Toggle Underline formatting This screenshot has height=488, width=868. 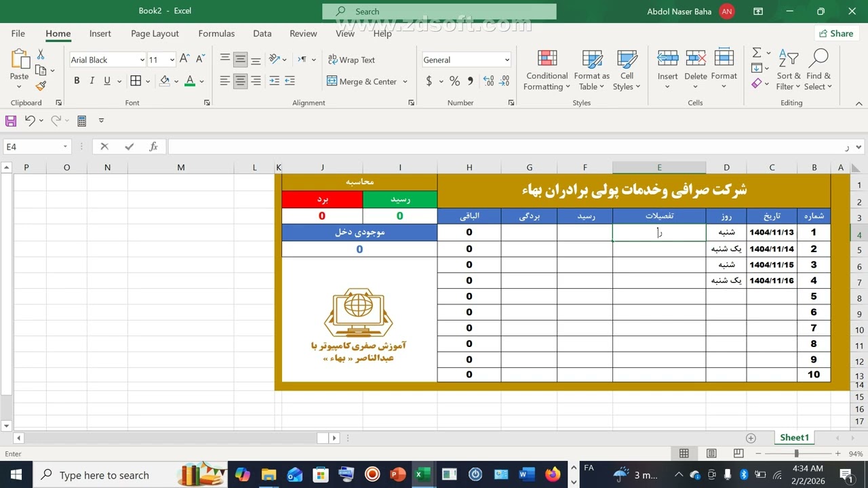pyautogui.click(x=106, y=81)
